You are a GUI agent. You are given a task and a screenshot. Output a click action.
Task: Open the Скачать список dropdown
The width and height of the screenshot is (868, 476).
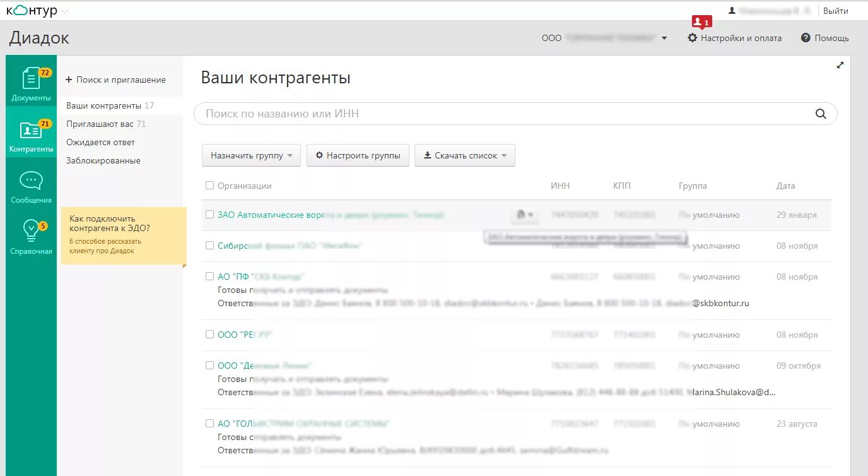[465, 155]
